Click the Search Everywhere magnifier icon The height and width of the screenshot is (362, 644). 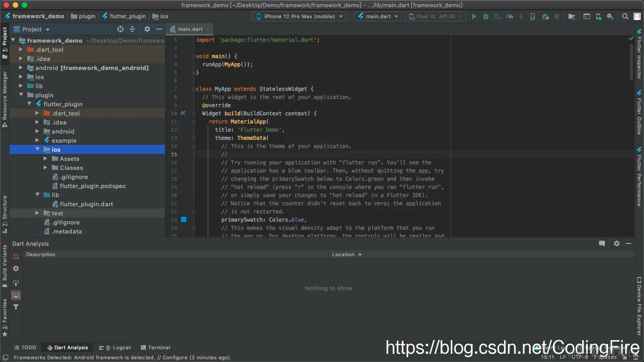pyautogui.click(x=625, y=16)
